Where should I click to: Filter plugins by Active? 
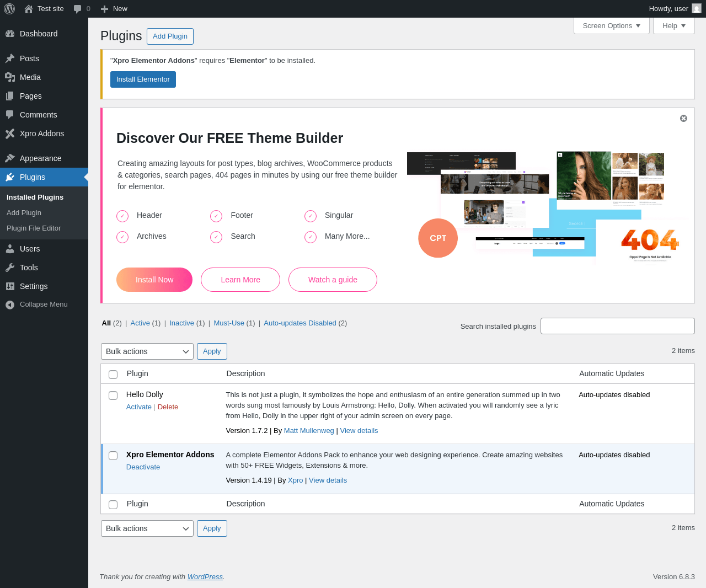click(140, 323)
